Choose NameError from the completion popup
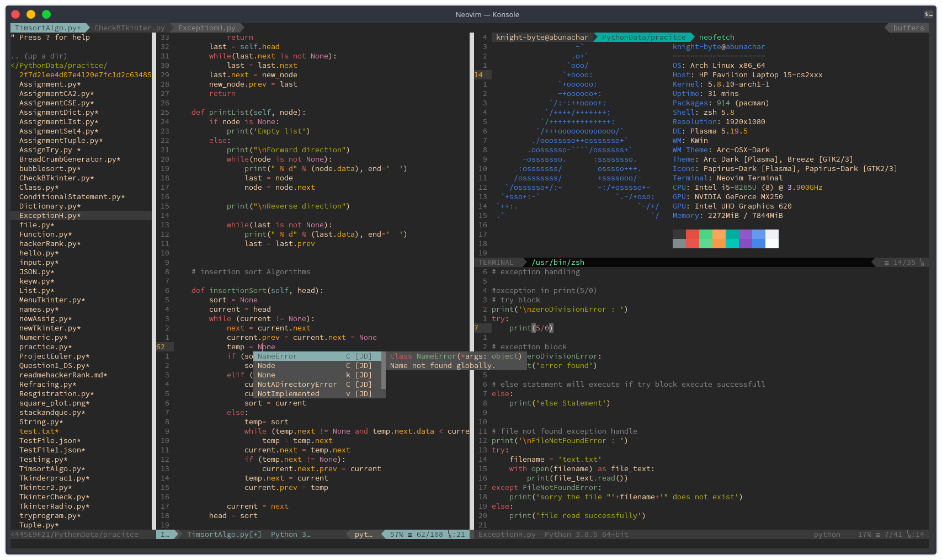This screenshot has width=942, height=560. click(x=317, y=356)
